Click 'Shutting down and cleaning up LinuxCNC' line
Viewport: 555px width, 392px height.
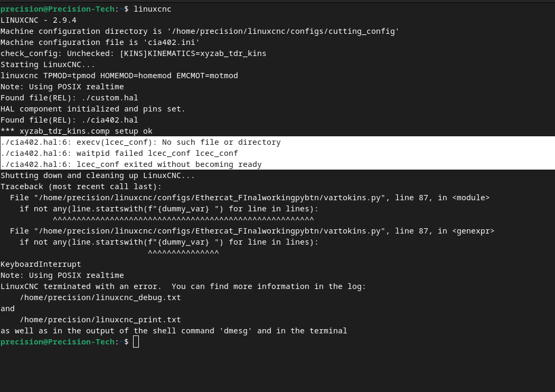[98, 175]
